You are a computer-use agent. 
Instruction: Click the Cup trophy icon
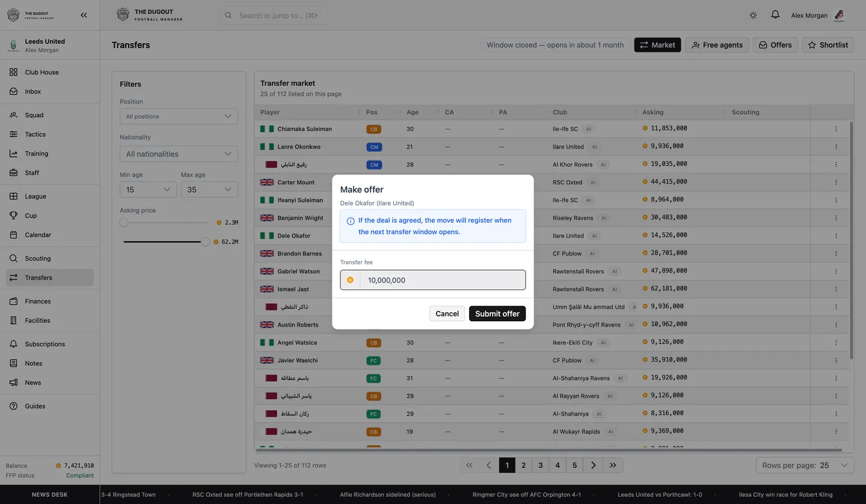click(x=14, y=215)
